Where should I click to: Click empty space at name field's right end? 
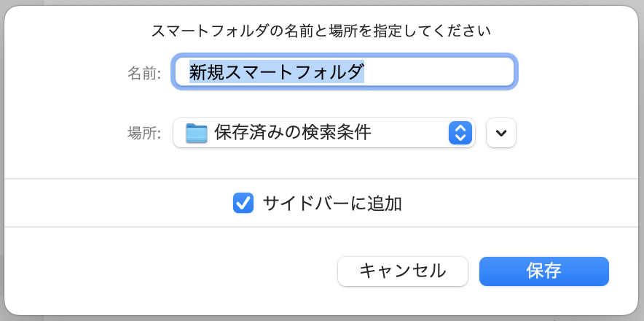474,72
